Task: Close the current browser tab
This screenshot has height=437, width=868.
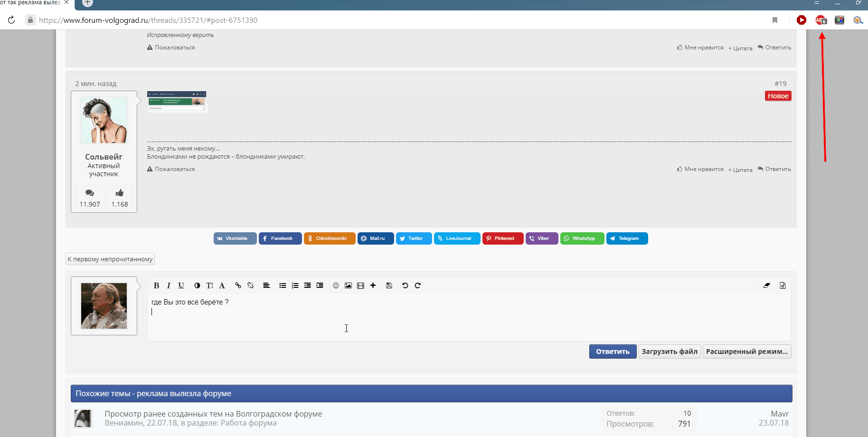Action: (66, 2)
